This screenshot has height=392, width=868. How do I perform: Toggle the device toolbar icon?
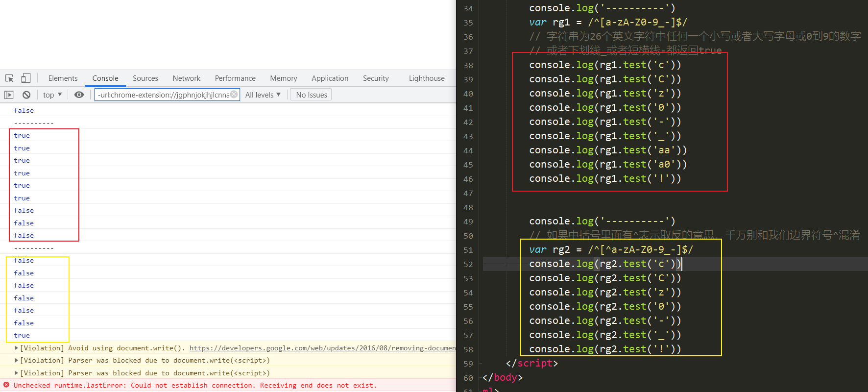point(25,78)
